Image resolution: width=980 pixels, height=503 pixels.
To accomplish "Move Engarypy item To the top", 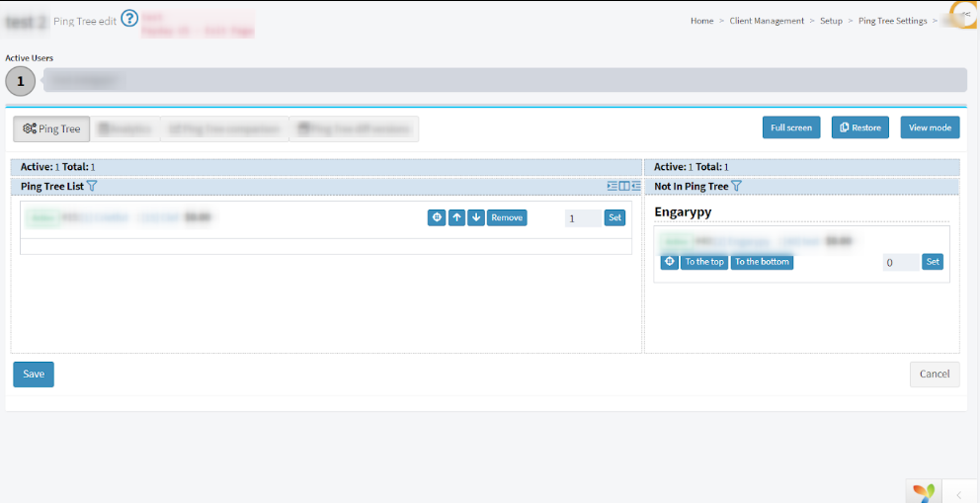I will click(704, 262).
